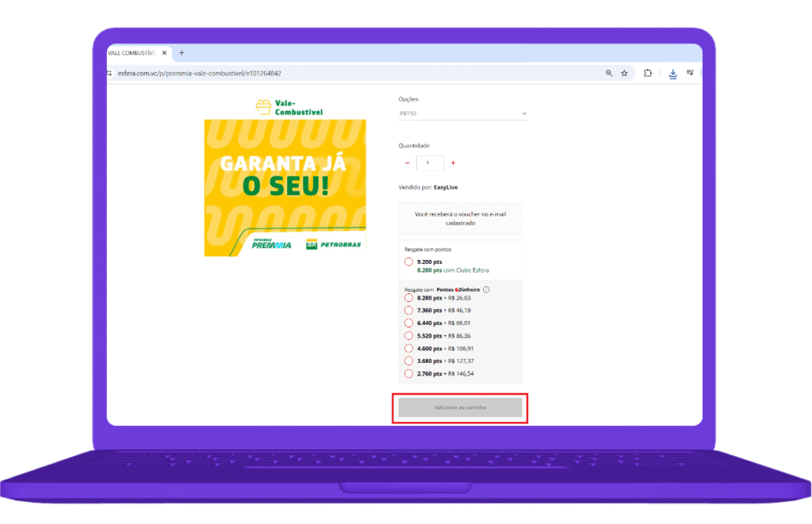Viewport: 812px width, 524px height.
Task: Choose the 2.760 pts + R$ 146,54 option
Action: click(408, 373)
